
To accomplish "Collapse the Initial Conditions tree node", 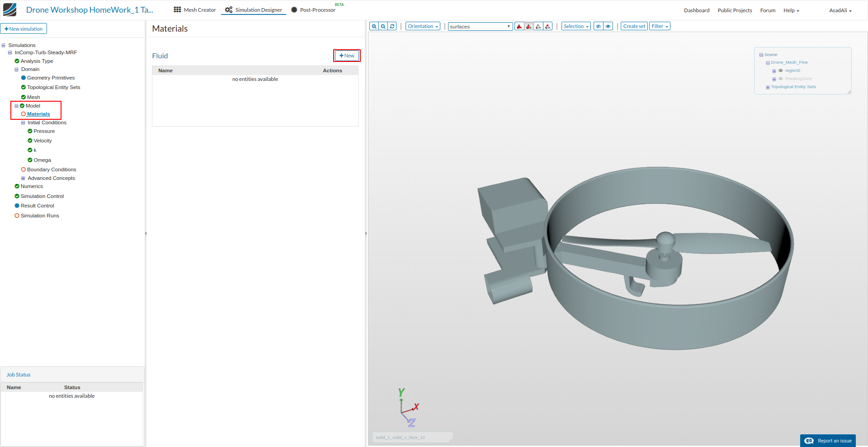I will (23, 123).
